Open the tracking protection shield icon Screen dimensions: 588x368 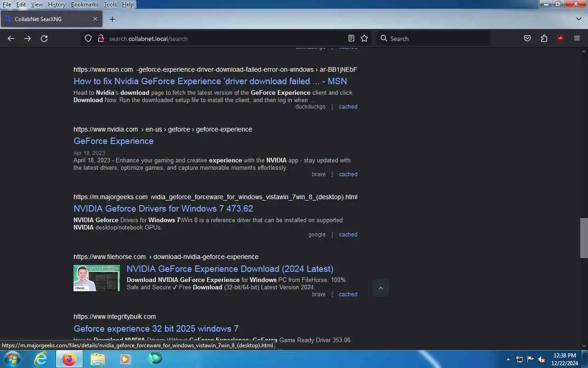pos(88,39)
